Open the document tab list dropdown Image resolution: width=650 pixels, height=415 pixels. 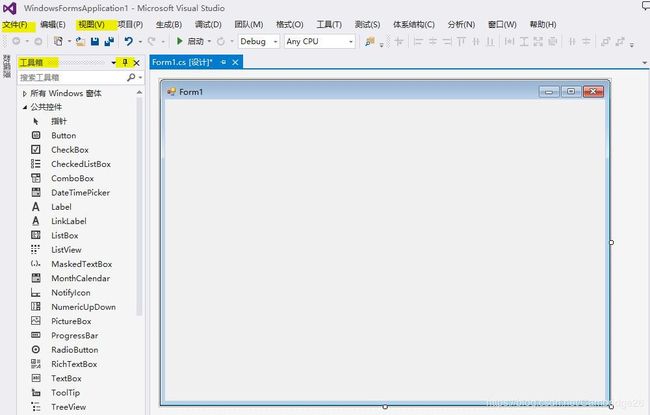click(x=644, y=63)
